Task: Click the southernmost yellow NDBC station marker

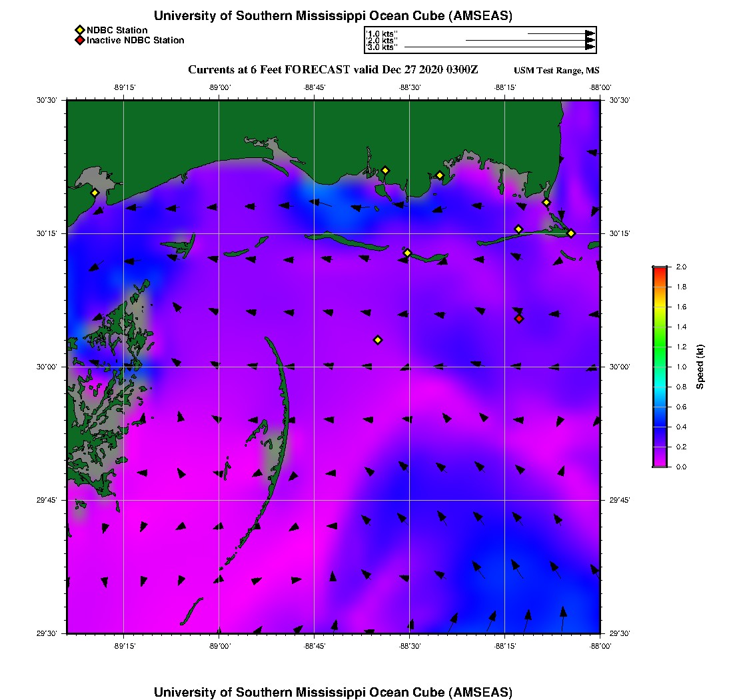Action: tap(378, 340)
